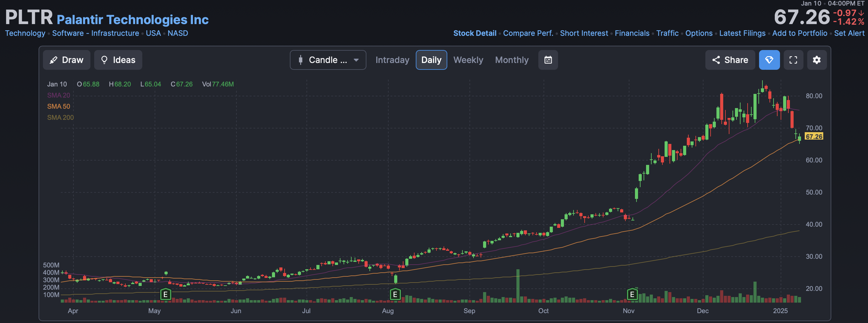The image size is (868, 323).
Task: Click the -1.42% change figure
Action: coord(849,22)
